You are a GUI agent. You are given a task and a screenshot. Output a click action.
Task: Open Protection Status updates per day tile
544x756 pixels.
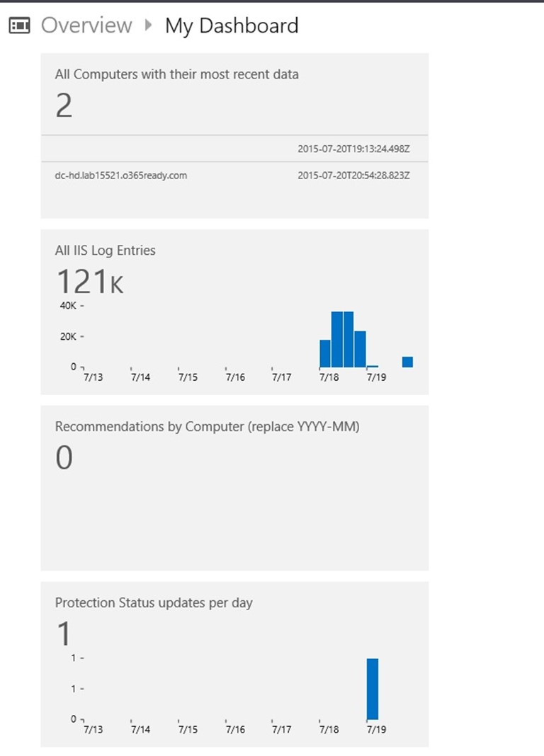154,603
